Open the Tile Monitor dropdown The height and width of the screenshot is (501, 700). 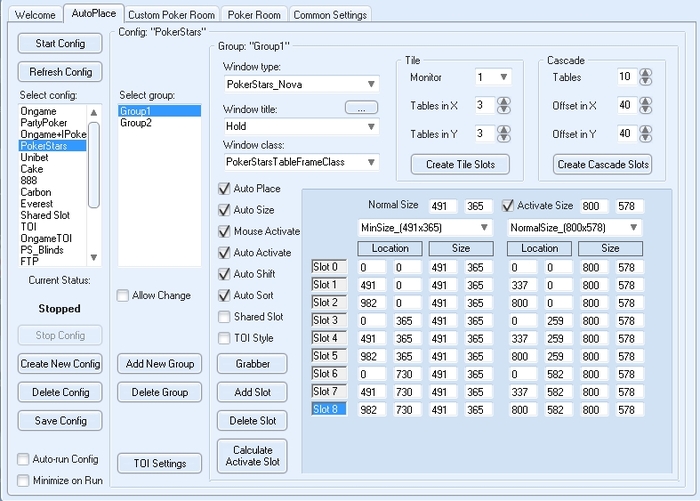tap(493, 77)
